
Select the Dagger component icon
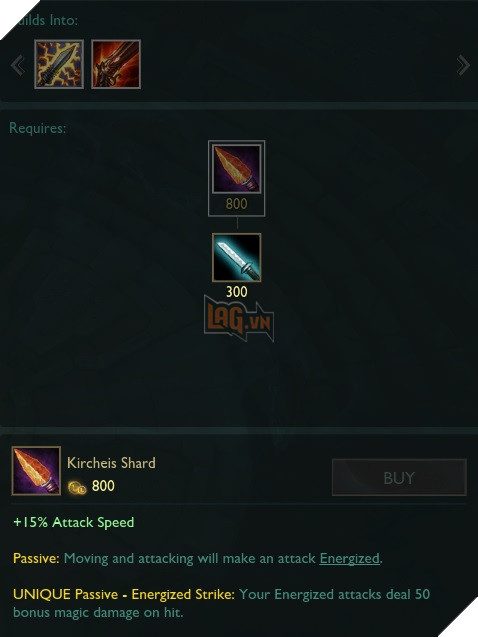[x=237, y=258]
